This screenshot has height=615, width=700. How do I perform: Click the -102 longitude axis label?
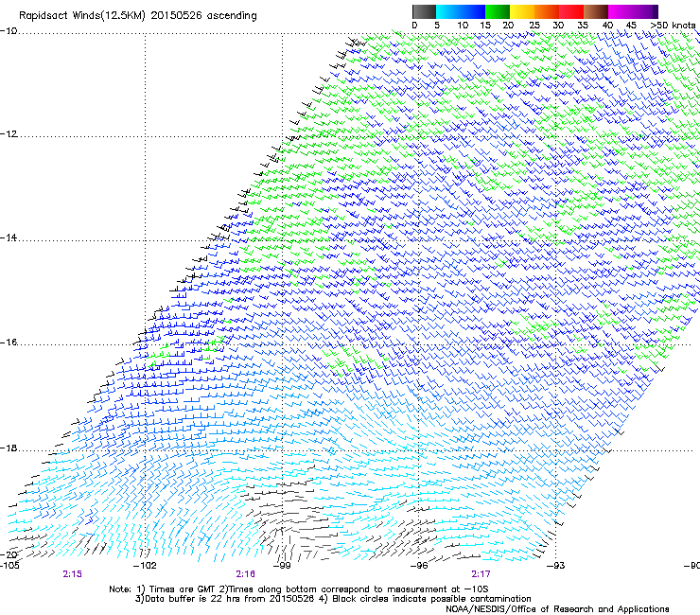click(x=145, y=566)
